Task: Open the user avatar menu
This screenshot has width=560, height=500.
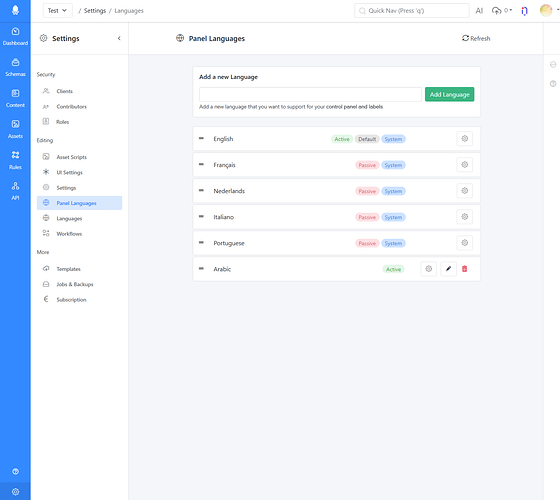Action: click(546, 10)
